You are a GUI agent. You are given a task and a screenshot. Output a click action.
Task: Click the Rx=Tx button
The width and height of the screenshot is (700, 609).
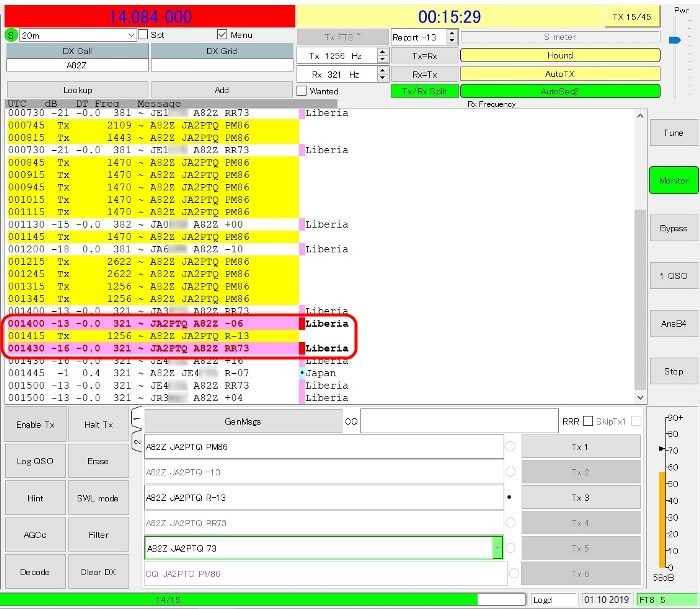425,74
